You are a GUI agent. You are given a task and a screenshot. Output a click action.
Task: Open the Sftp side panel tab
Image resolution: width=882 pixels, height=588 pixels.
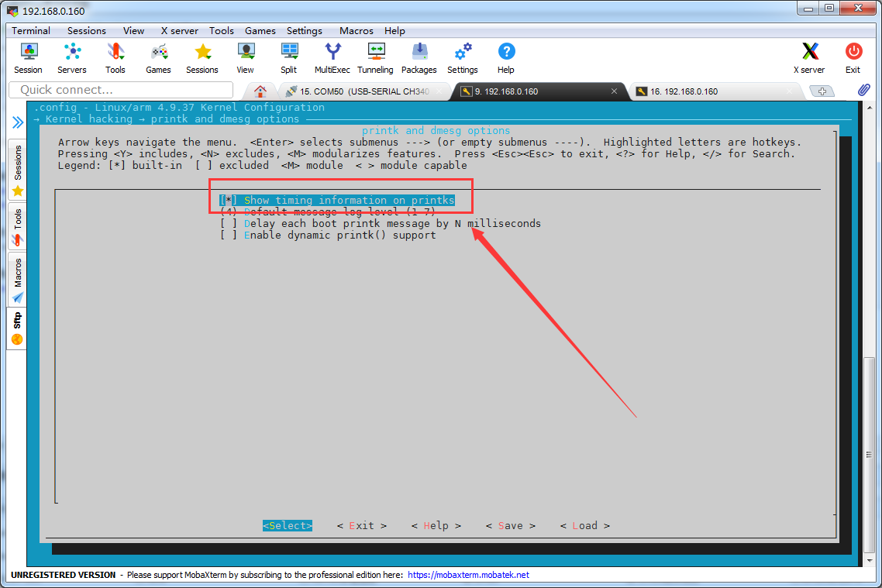[x=17, y=328]
